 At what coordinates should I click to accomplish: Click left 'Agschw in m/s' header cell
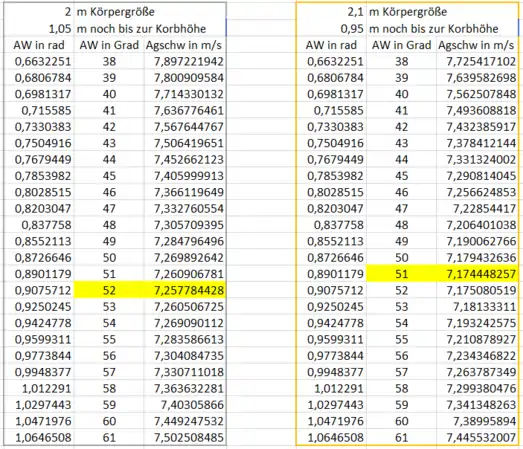coord(185,45)
